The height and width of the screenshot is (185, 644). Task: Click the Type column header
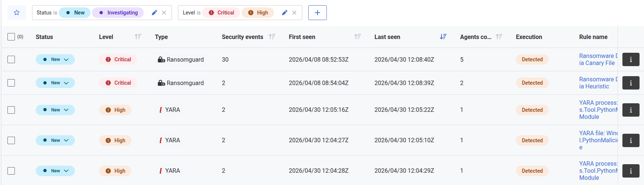click(161, 37)
